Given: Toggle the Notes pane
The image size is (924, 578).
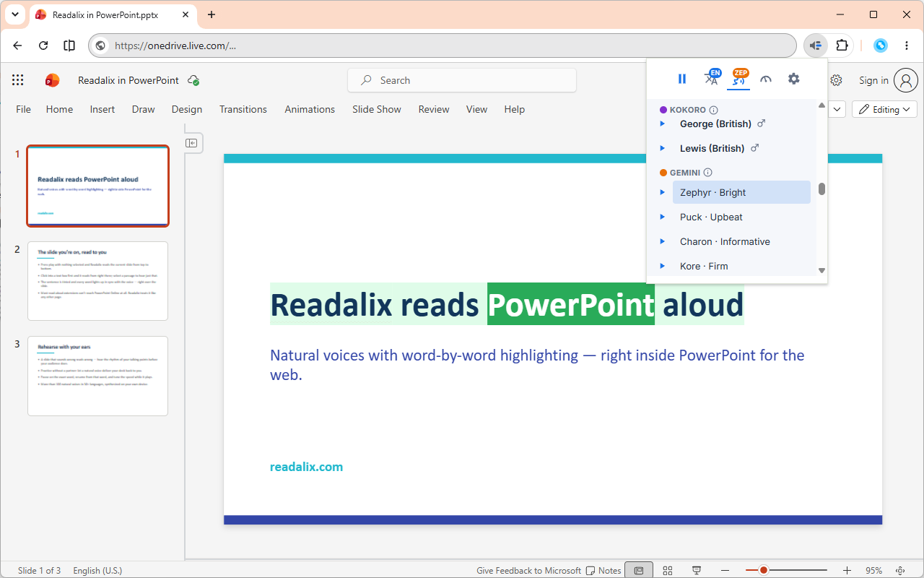Looking at the screenshot, I should tap(603, 570).
